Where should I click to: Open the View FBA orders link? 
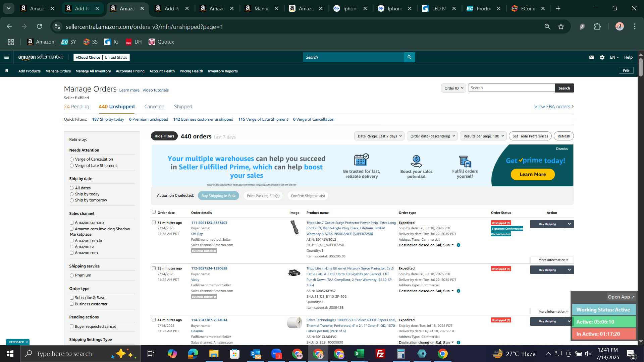[x=554, y=107]
